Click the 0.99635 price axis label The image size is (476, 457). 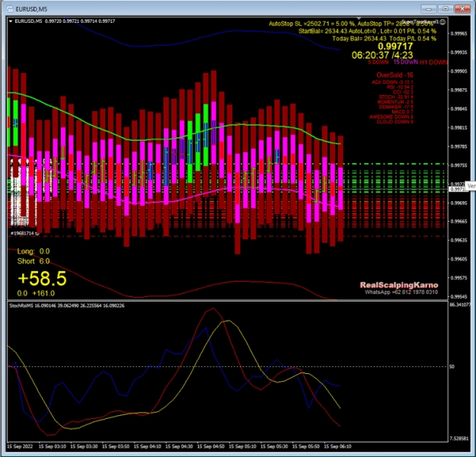tap(458, 240)
